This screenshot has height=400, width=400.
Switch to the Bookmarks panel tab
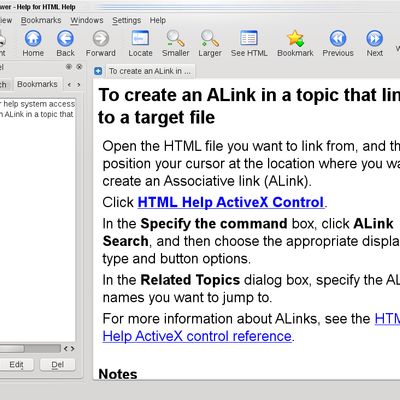pyautogui.click(x=37, y=84)
